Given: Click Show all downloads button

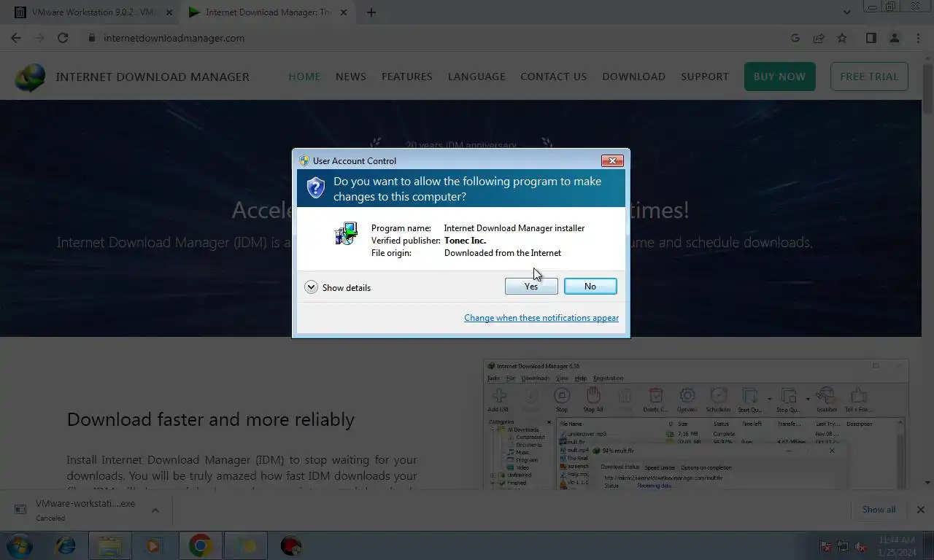Looking at the screenshot, I should point(879,510).
